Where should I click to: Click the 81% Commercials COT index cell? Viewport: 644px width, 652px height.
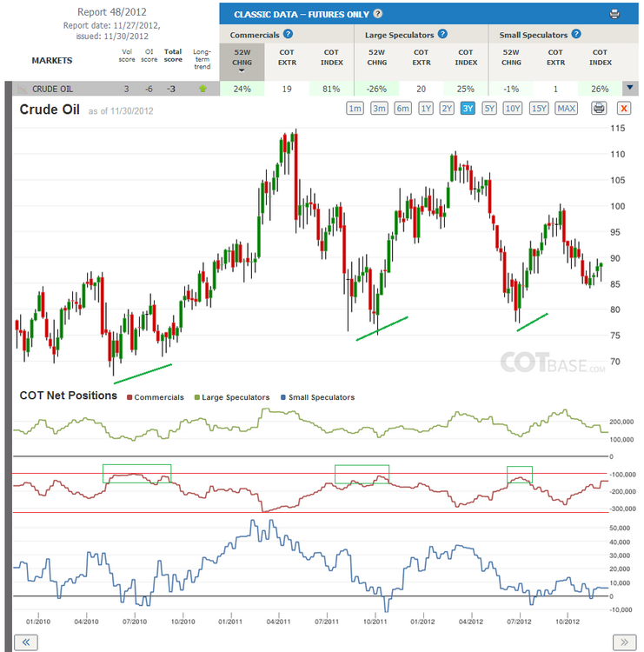tap(331, 89)
